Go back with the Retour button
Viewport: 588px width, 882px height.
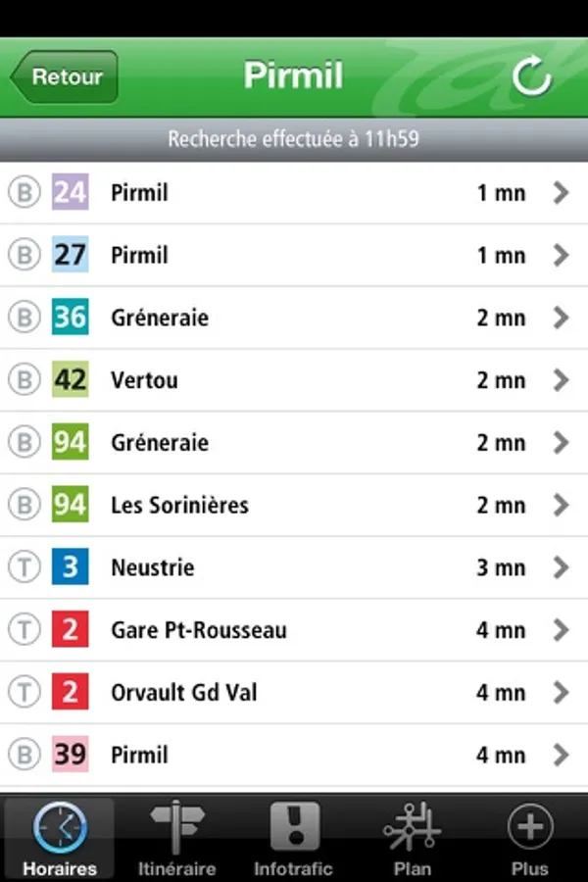pos(65,77)
